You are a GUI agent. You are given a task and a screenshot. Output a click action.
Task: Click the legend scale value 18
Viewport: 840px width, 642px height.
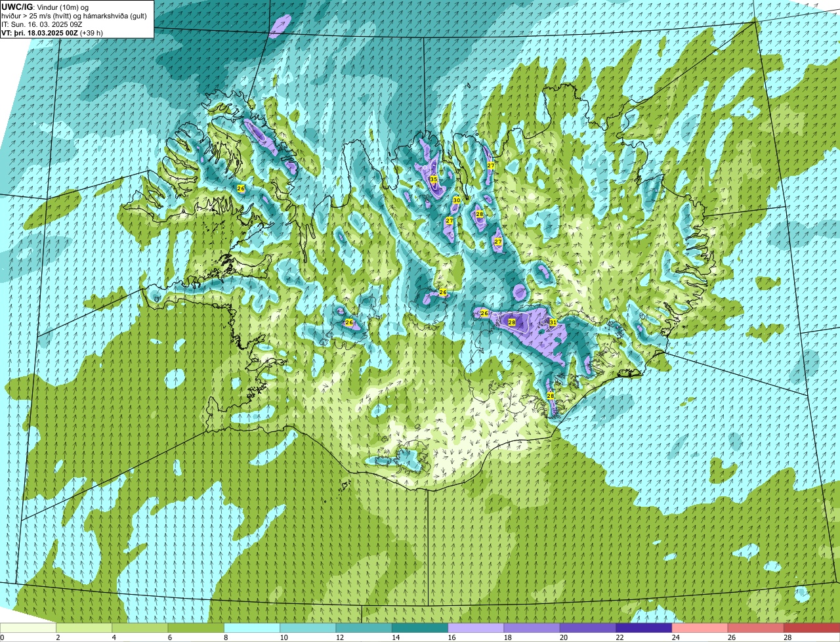[x=507, y=637]
